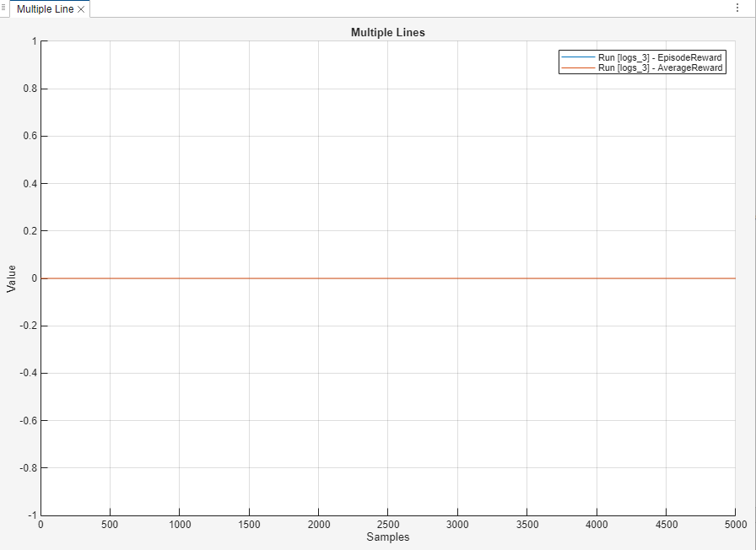
Task: Click the blue EpisodeReward legend line
Action: [577, 57]
